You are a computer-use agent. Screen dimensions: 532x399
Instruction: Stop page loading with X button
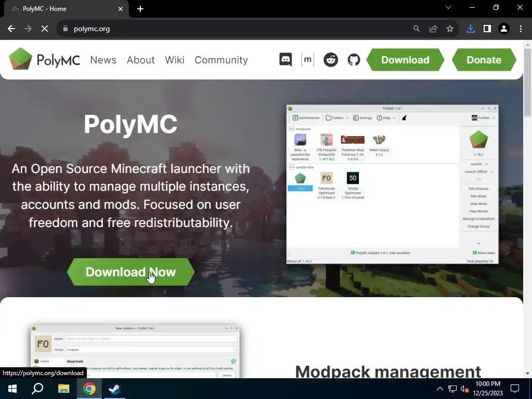tap(45, 29)
